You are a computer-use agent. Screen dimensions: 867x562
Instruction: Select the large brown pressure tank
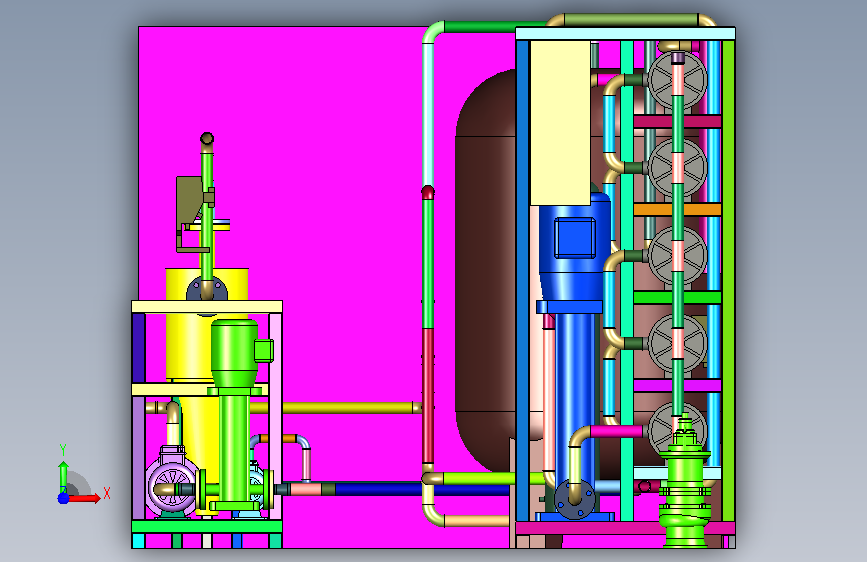click(x=486, y=271)
